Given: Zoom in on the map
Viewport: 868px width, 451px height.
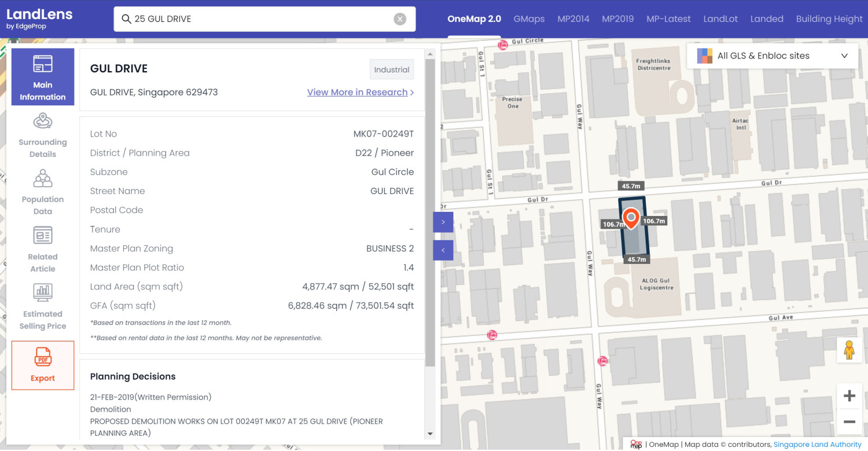Looking at the screenshot, I should (849, 396).
